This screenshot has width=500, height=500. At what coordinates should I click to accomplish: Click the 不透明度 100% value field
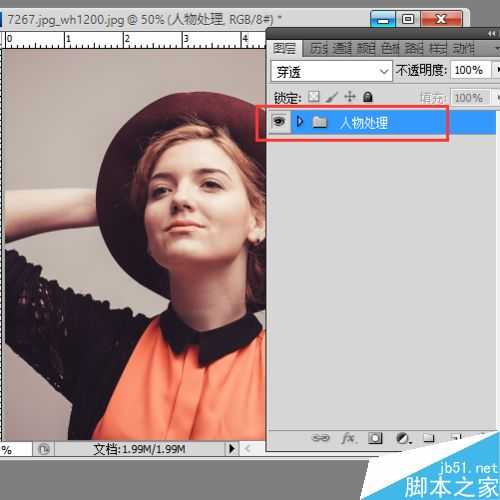point(470,70)
